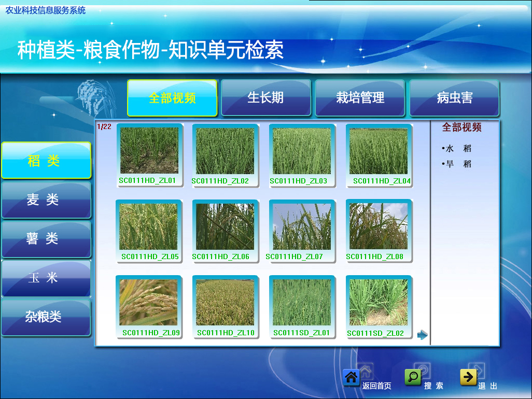Go to next page with blue arrow
The image size is (532, 399).
pyautogui.click(x=423, y=335)
